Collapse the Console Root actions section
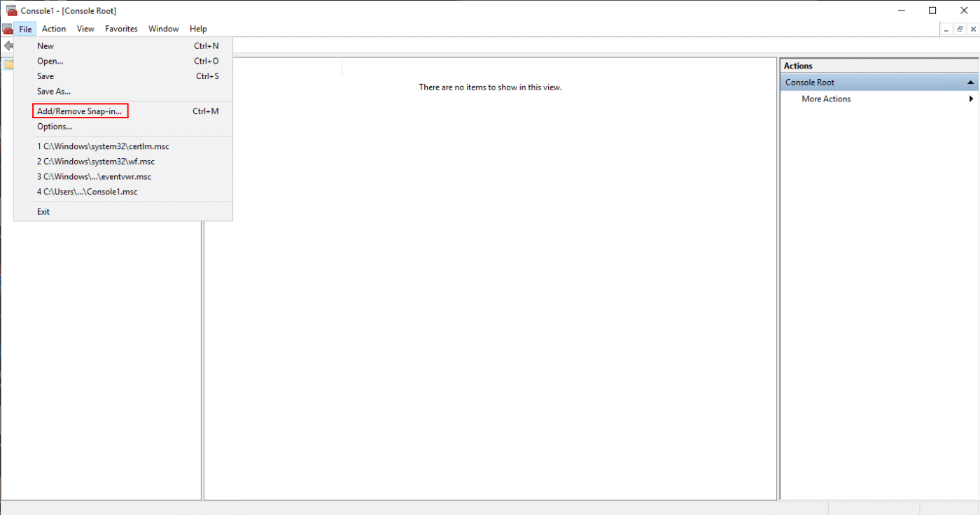The height and width of the screenshot is (515, 980). (972, 82)
